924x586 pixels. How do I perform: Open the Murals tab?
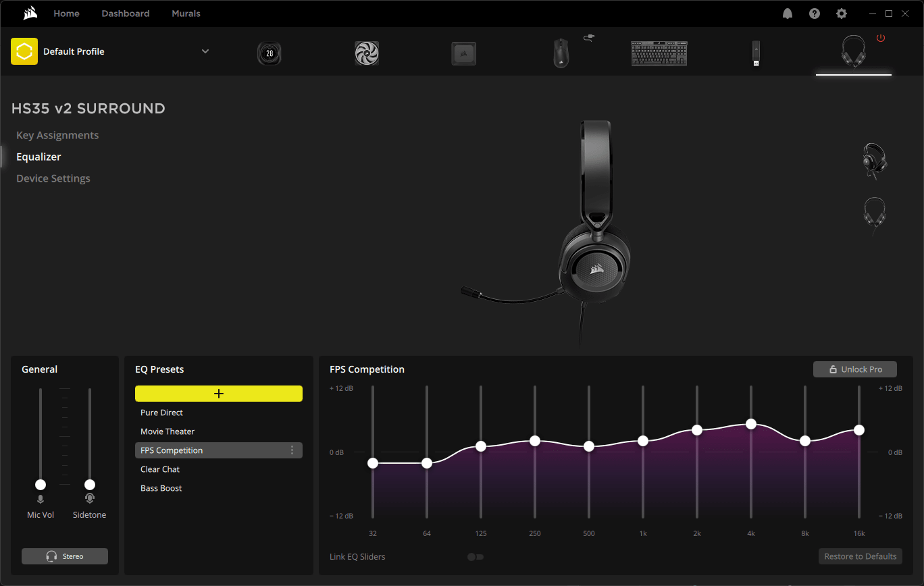click(186, 14)
